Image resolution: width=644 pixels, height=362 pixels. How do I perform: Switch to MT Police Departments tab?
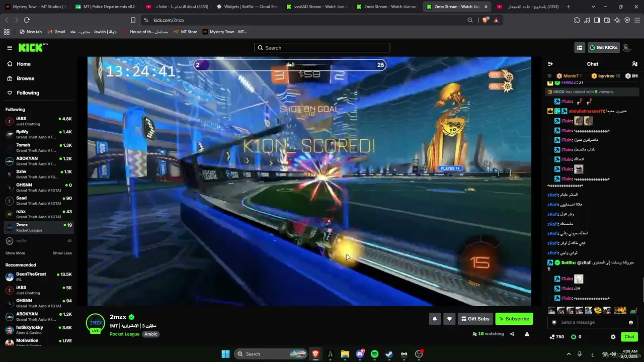pyautogui.click(x=105, y=7)
